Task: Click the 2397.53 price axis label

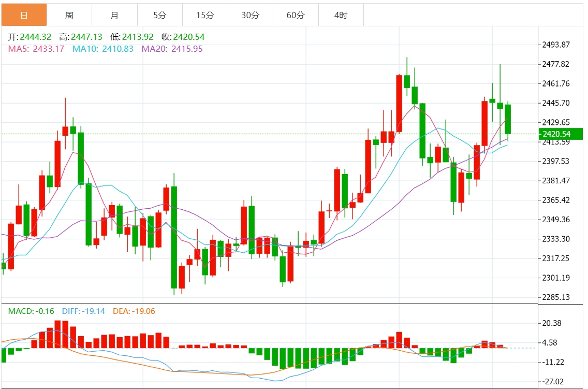Action: tap(556, 161)
